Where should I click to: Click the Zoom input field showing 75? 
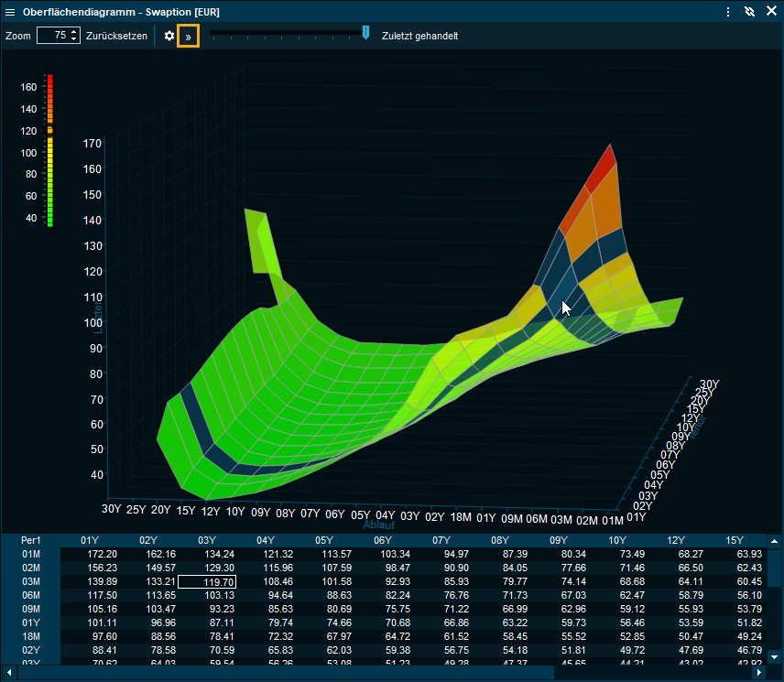point(53,36)
